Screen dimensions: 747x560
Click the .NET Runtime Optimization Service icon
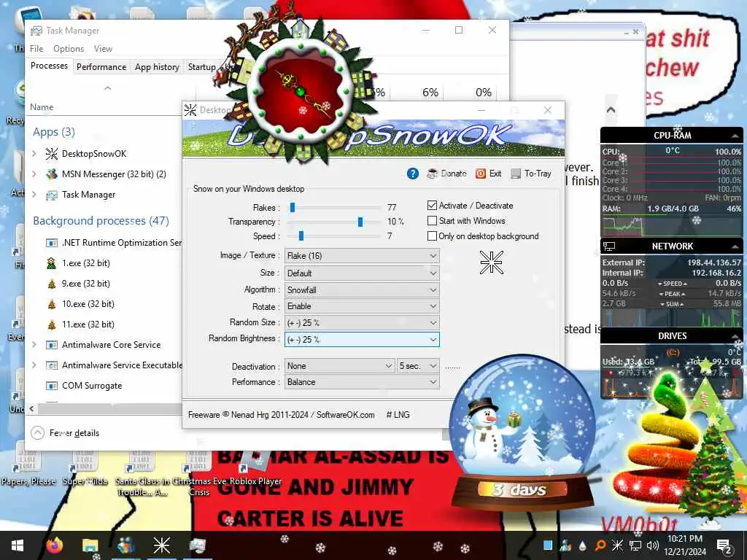click(x=52, y=243)
